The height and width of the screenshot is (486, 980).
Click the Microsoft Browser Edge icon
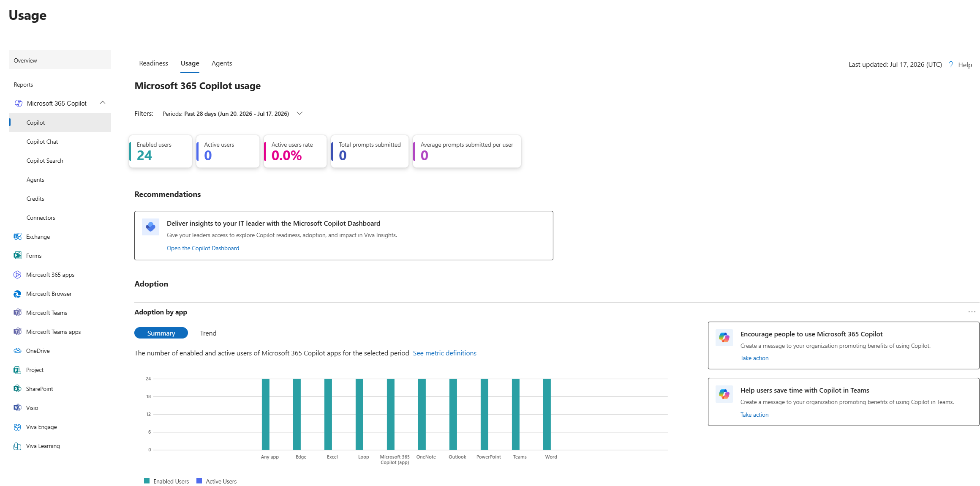point(17,294)
